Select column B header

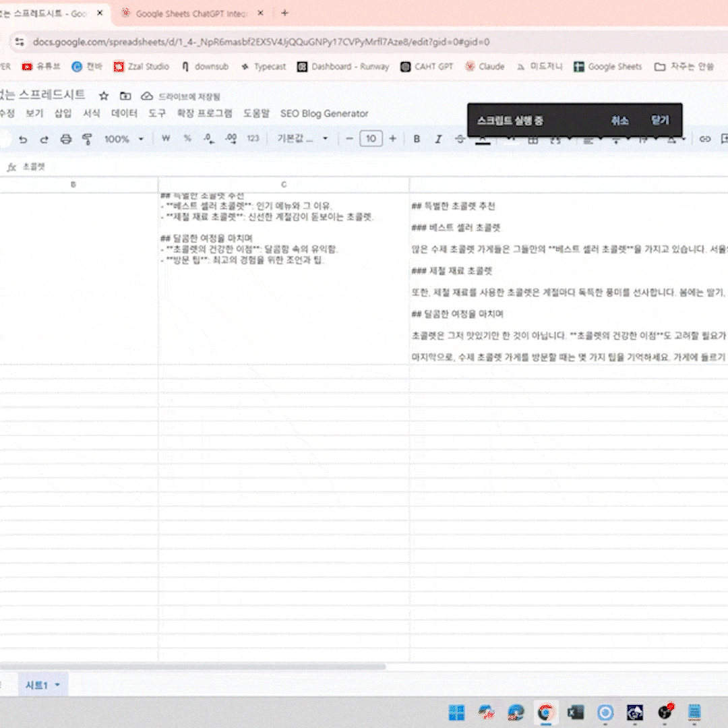pos(73,184)
